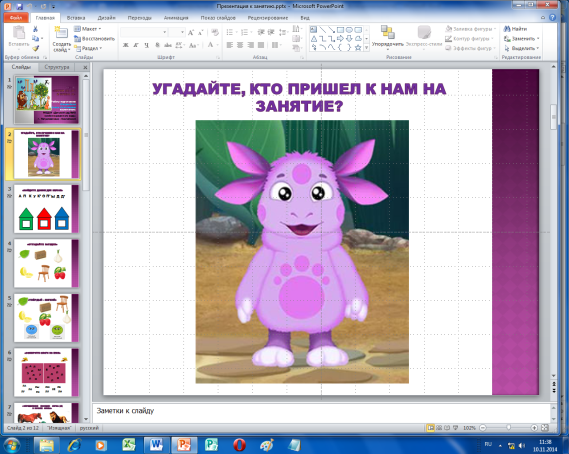Open the Макет layout dropdown
This screenshot has height=454, width=569.
tap(87, 29)
